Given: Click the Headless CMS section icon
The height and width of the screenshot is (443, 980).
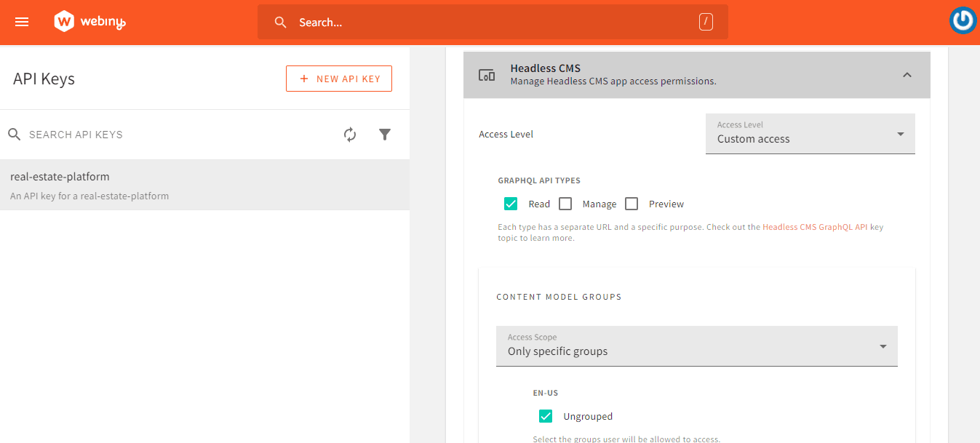Looking at the screenshot, I should (486, 75).
